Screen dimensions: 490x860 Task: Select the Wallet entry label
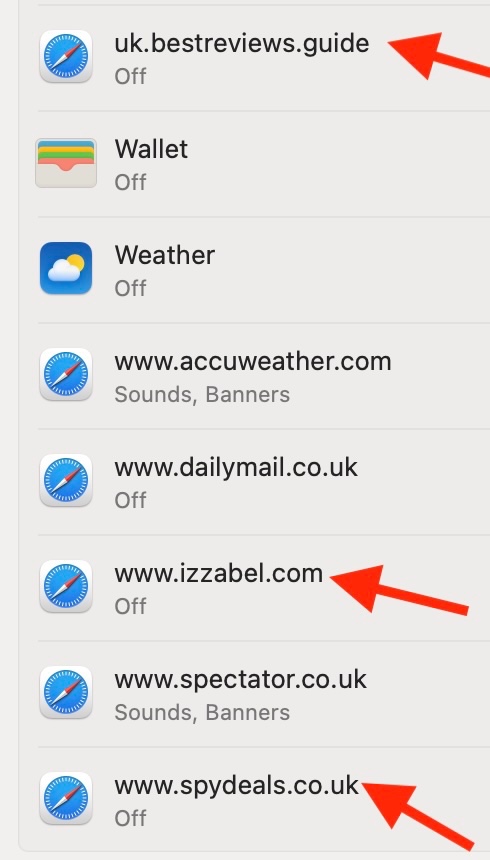tap(151, 149)
